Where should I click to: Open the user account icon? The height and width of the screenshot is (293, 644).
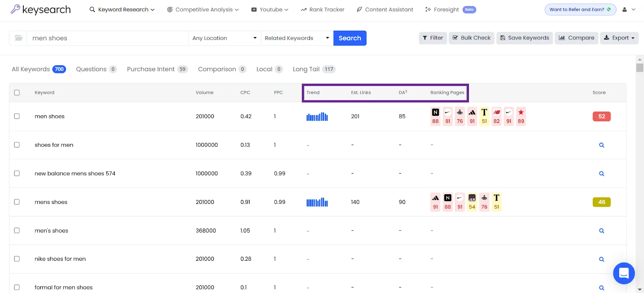pos(624,9)
